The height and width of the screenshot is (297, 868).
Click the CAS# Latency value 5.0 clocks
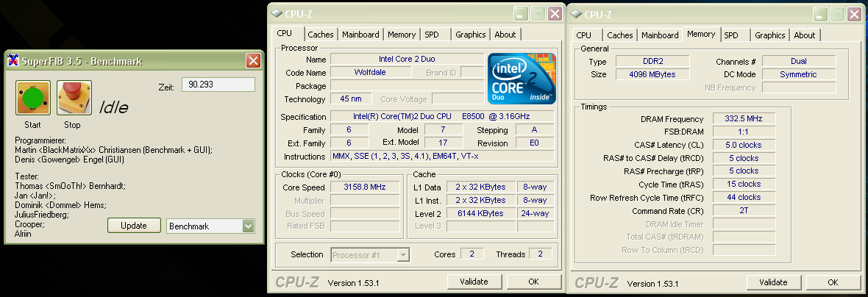tap(744, 145)
